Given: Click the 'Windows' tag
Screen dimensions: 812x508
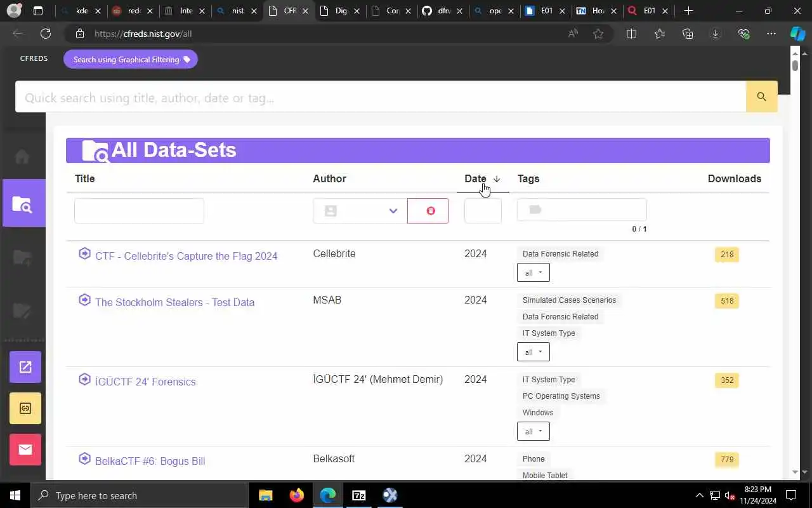Looking at the screenshot, I should point(538,412).
